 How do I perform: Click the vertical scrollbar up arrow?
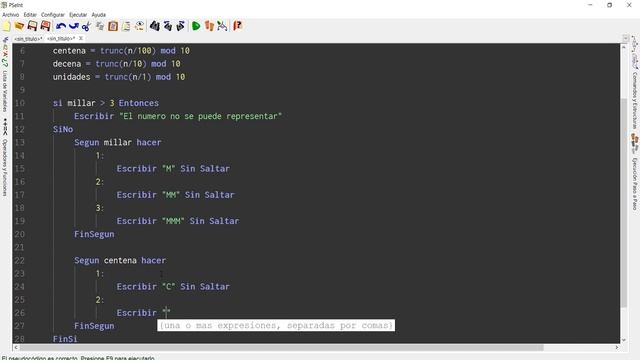click(624, 47)
